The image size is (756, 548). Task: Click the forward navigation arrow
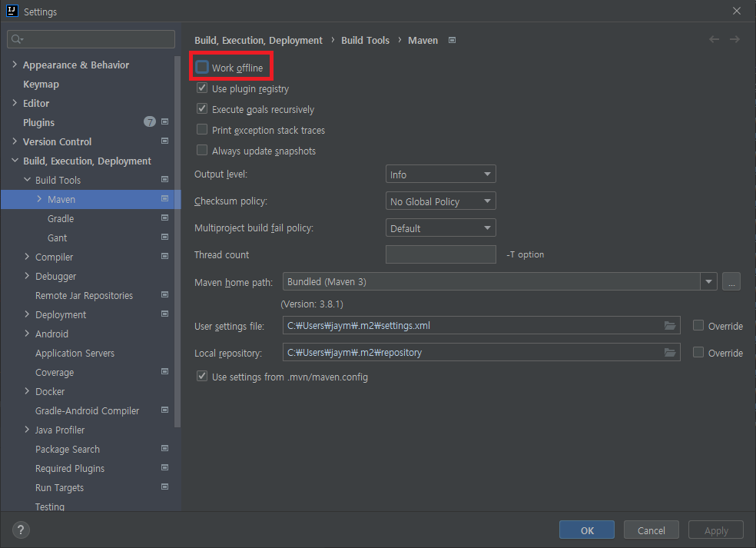734,39
